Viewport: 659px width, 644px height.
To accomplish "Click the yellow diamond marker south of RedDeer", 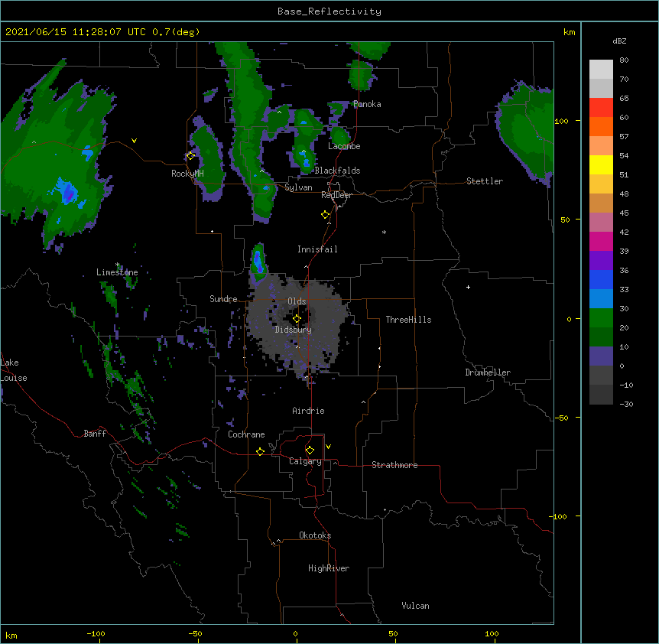I will pyautogui.click(x=326, y=215).
